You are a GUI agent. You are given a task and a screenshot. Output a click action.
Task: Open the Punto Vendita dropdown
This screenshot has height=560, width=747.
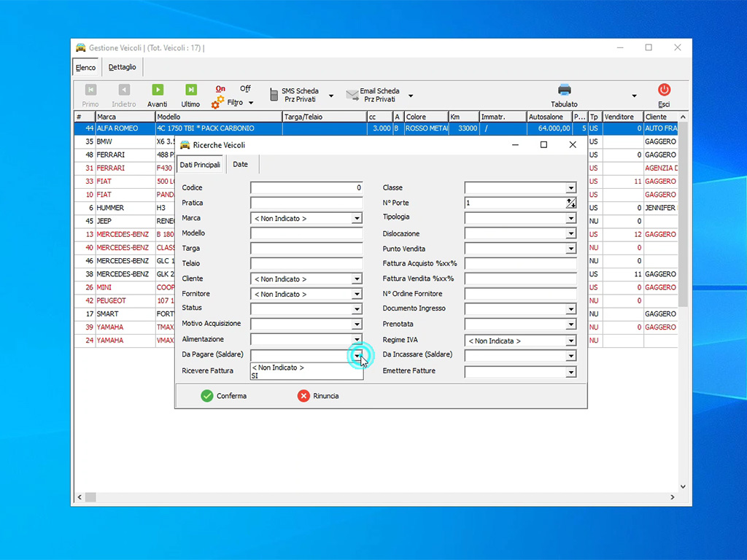570,249
